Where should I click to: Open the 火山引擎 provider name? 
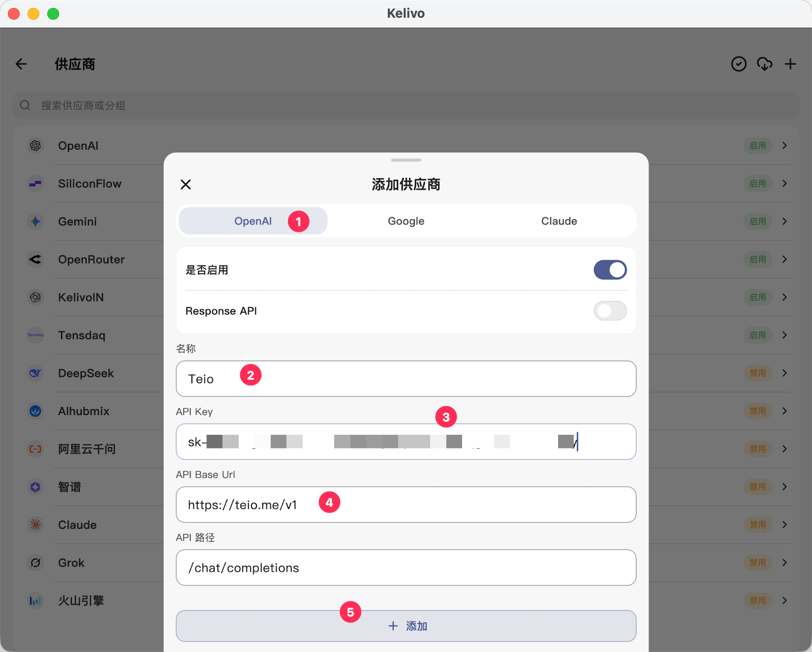(81, 601)
